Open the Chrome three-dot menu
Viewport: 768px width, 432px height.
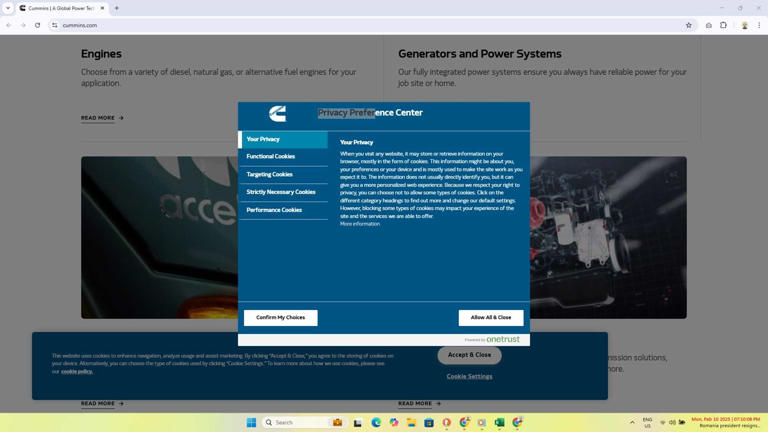point(759,25)
